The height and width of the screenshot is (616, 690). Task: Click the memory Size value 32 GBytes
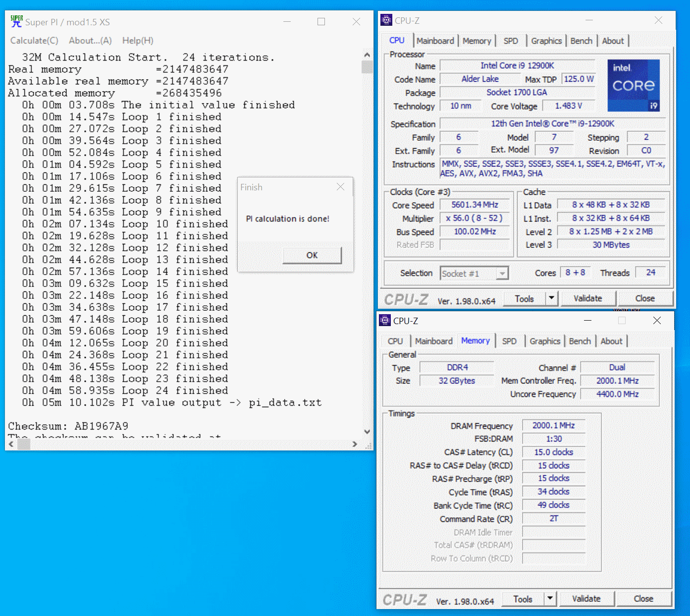[x=457, y=381]
